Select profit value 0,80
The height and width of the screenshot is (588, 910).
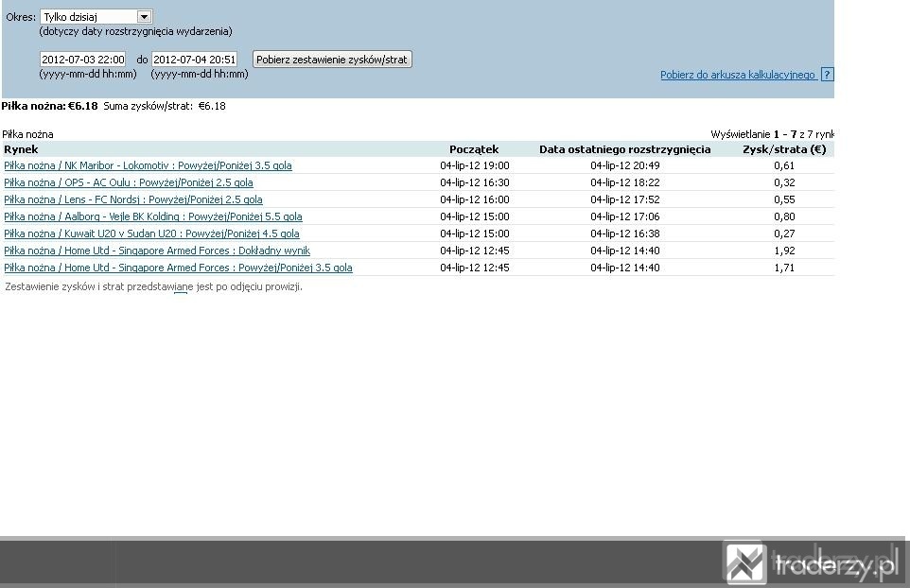point(784,216)
